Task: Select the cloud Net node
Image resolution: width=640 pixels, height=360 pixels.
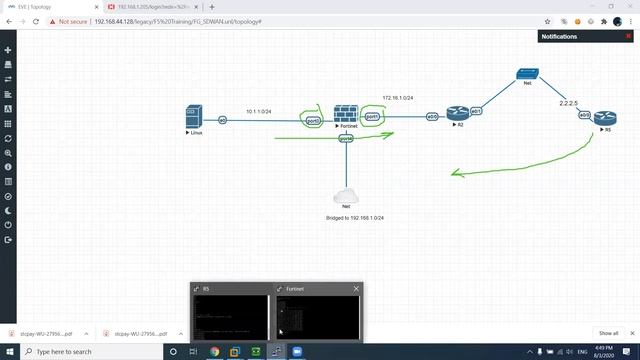Action: pyautogui.click(x=346, y=196)
